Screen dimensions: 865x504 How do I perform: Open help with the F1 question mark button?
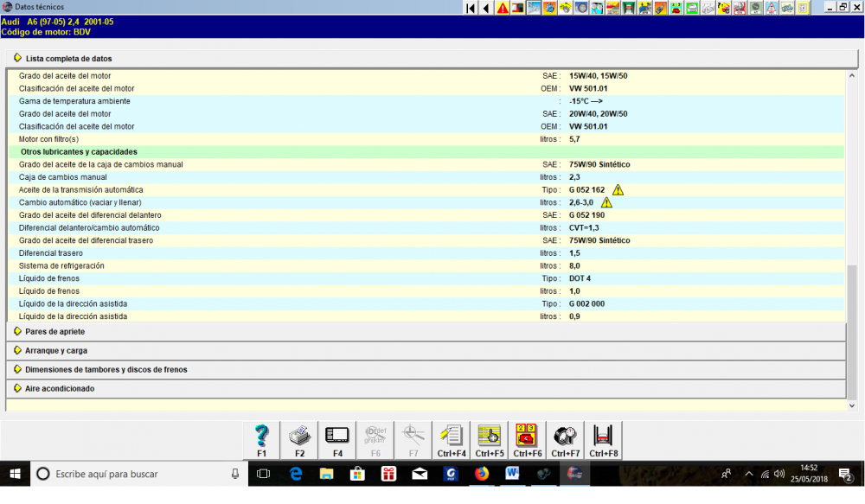coord(261,440)
